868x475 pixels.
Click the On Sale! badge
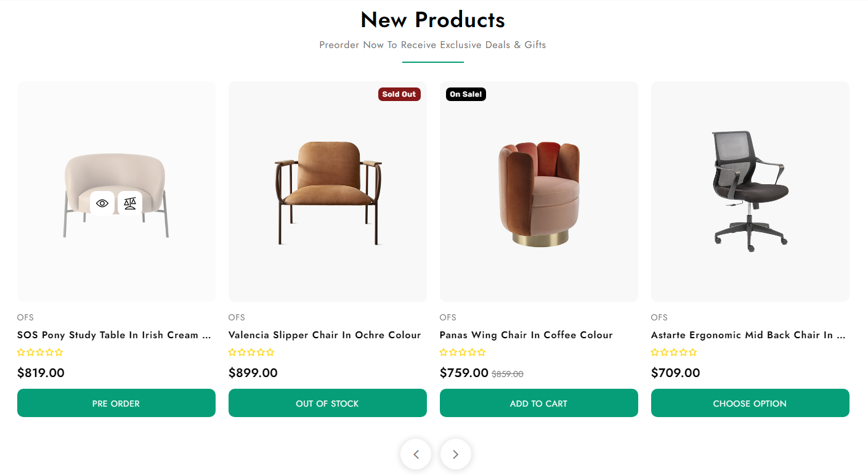tap(466, 94)
